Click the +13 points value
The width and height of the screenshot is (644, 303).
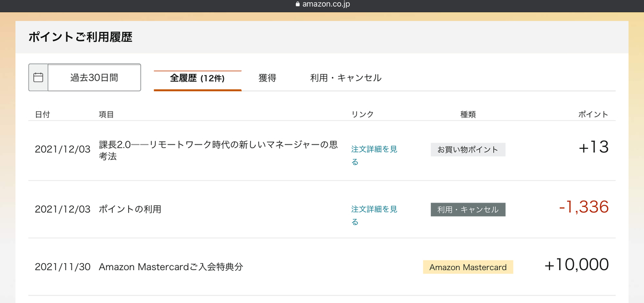coord(594,148)
